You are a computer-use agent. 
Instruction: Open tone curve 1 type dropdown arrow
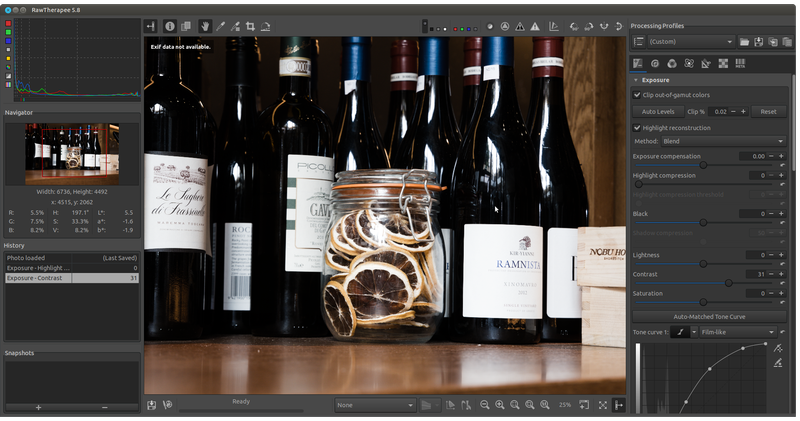pos(694,332)
